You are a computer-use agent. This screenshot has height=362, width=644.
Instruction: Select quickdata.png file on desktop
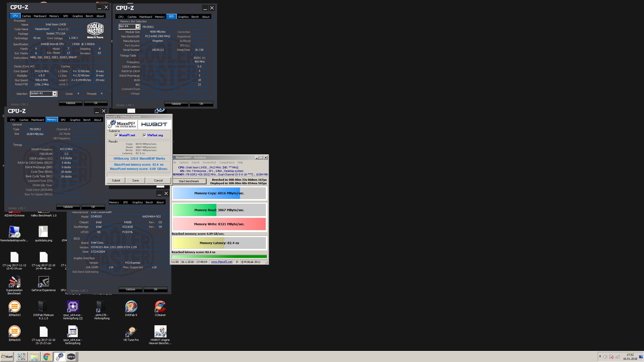[44, 234]
